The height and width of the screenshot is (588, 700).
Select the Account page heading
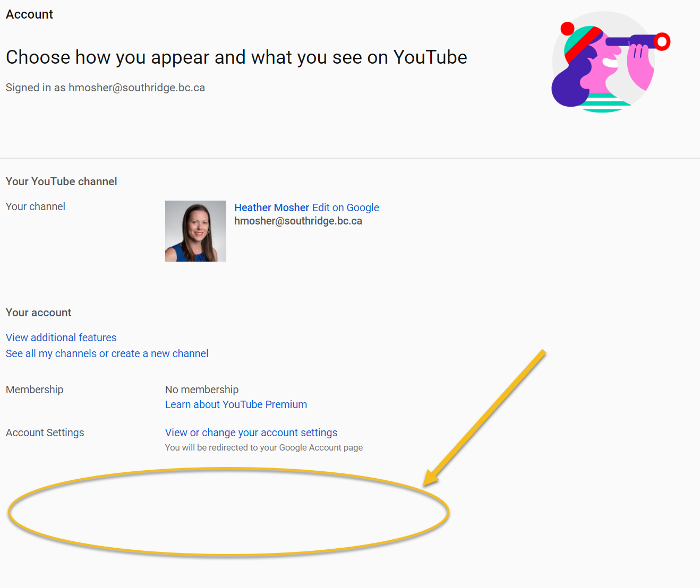29,14
